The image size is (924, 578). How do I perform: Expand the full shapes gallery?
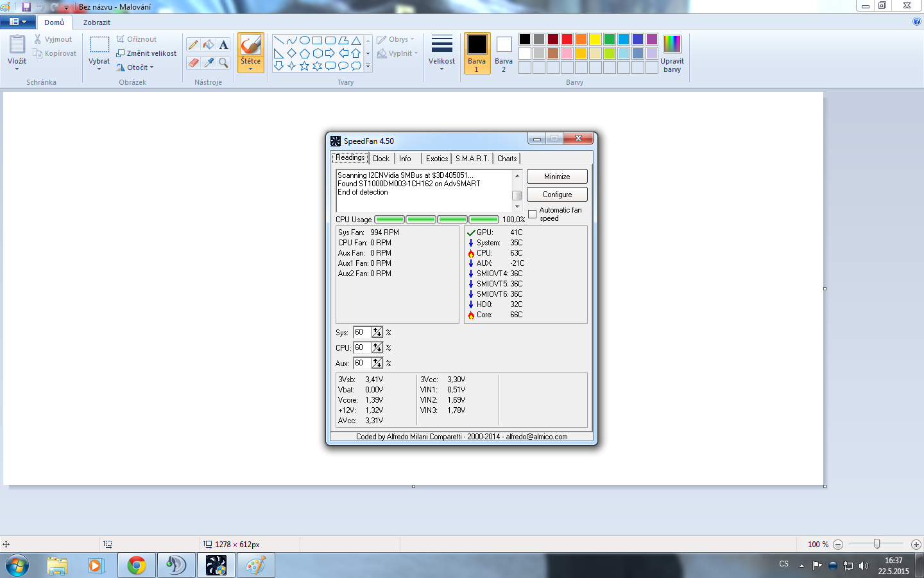coord(368,66)
